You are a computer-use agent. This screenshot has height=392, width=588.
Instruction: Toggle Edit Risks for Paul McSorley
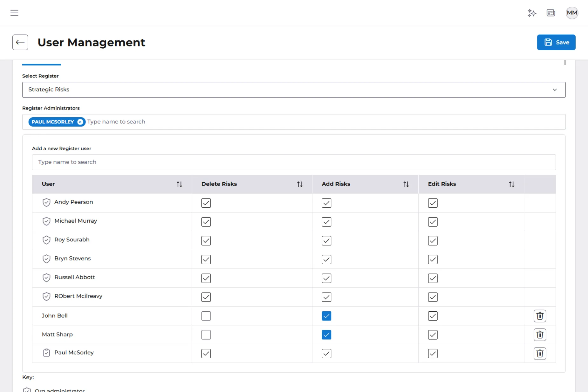(433, 354)
